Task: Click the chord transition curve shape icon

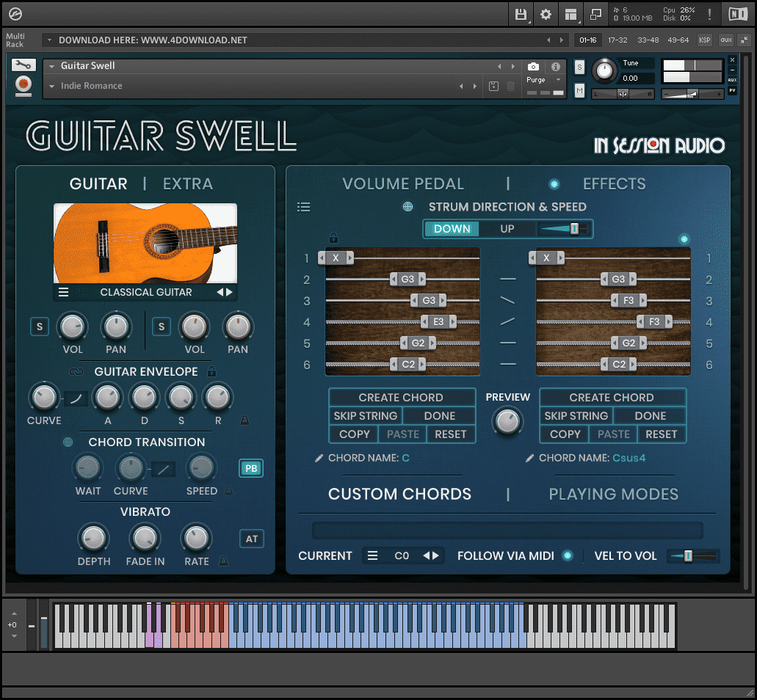Action: pyautogui.click(x=163, y=469)
